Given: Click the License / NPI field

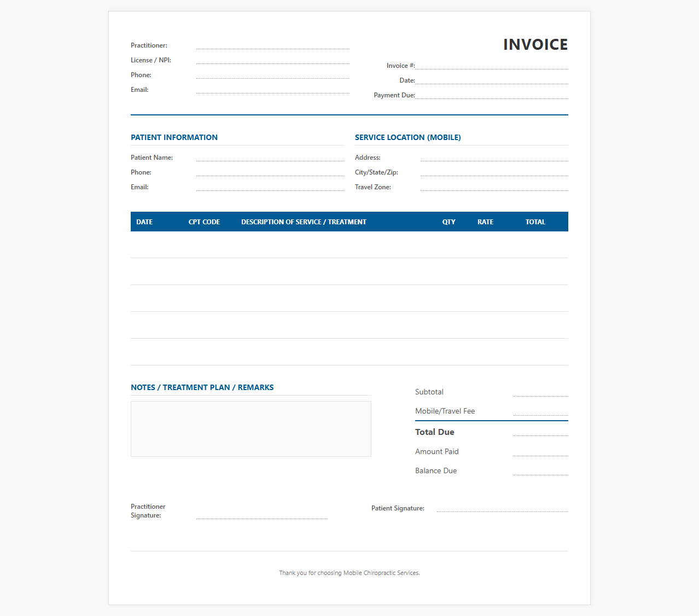Looking at the screenshot, I should [x=273, y=60].
